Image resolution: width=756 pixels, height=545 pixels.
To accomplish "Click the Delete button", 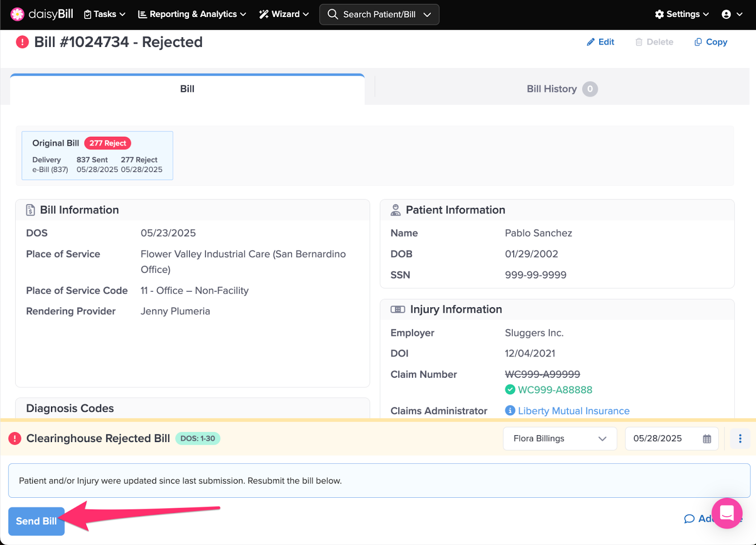I will (x=654, y=42).
